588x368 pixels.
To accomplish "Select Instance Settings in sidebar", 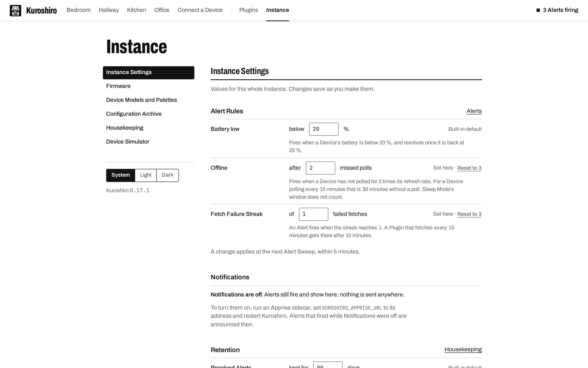I will [148, 73].
